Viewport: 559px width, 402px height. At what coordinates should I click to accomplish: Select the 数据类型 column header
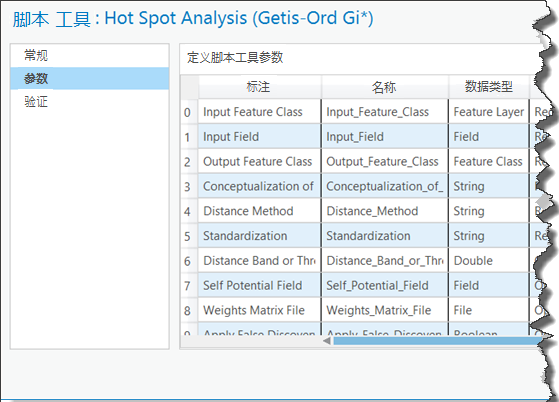point(489,87)
